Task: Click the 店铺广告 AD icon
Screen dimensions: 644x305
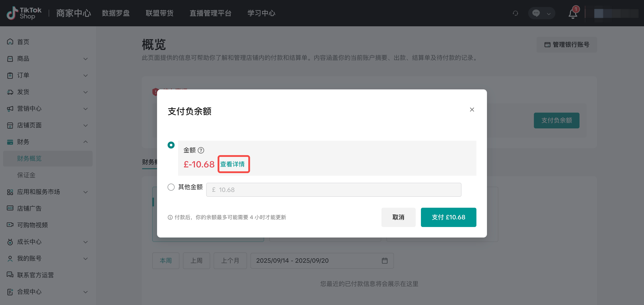Action: [x=10, y=208]
